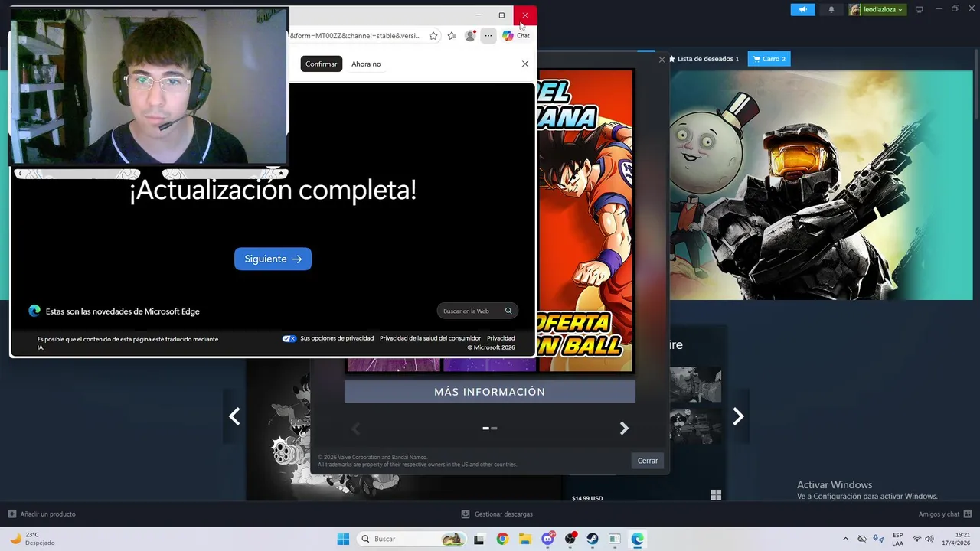The height and width of the screenshot is (551, 980).
Task: Click ESP LAA keyboard language indicator
Action: click(897, 539)
